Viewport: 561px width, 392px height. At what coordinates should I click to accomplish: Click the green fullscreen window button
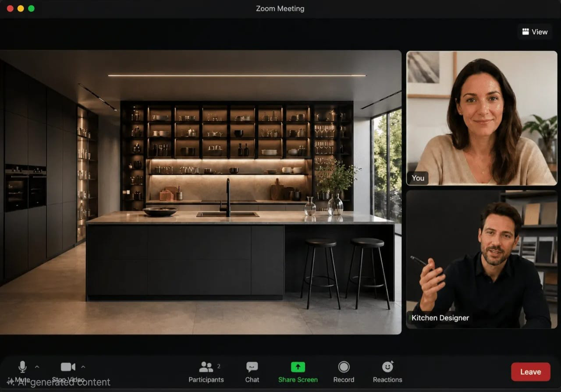coord(31,8)
